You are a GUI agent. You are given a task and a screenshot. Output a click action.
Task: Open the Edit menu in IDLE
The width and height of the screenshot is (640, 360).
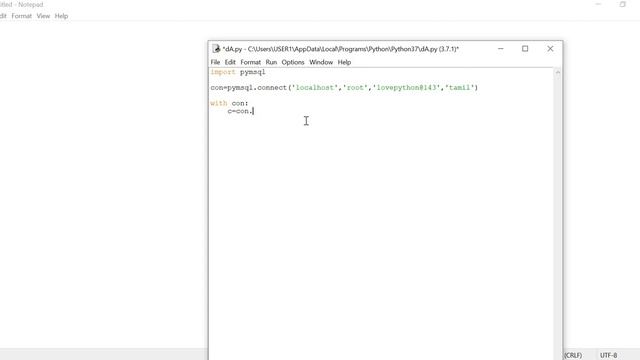[x=230, y=62]
